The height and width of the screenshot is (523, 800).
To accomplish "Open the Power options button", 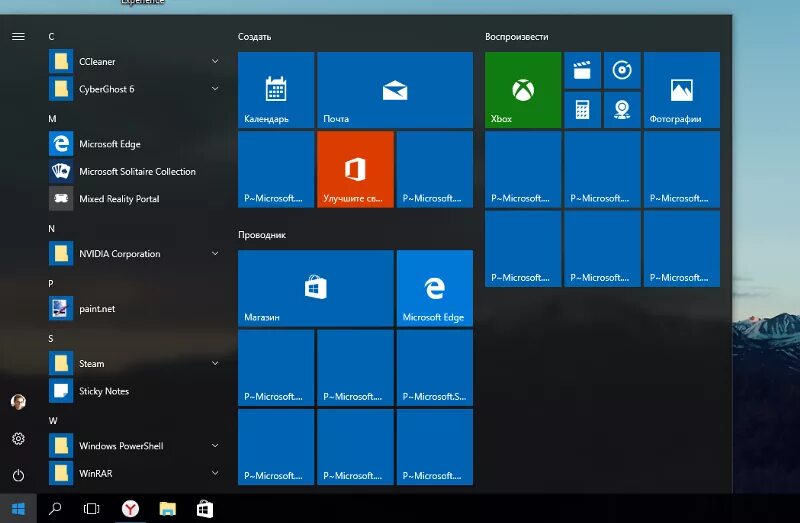I will tap(18, 476).
